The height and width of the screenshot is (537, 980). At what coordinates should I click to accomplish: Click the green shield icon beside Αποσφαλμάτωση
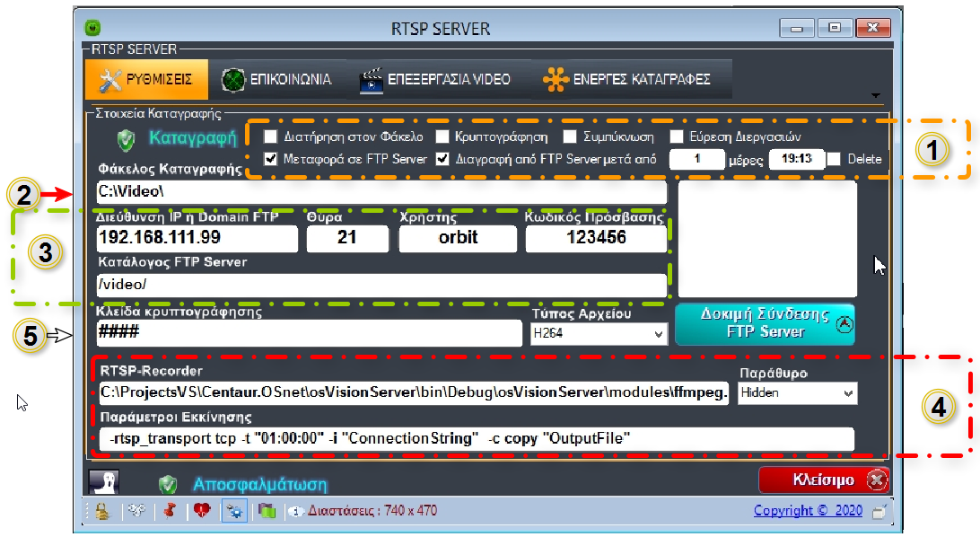[x=167, y=485]
